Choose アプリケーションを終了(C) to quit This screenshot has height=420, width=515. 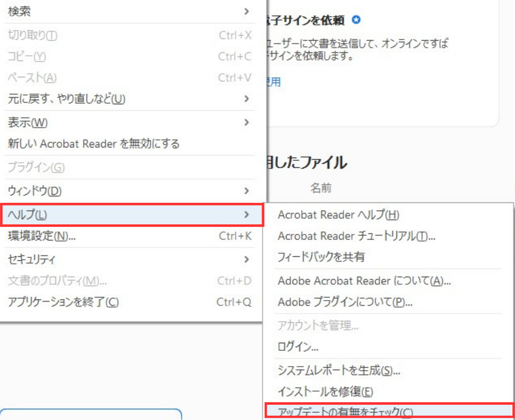tap(63, 302)
